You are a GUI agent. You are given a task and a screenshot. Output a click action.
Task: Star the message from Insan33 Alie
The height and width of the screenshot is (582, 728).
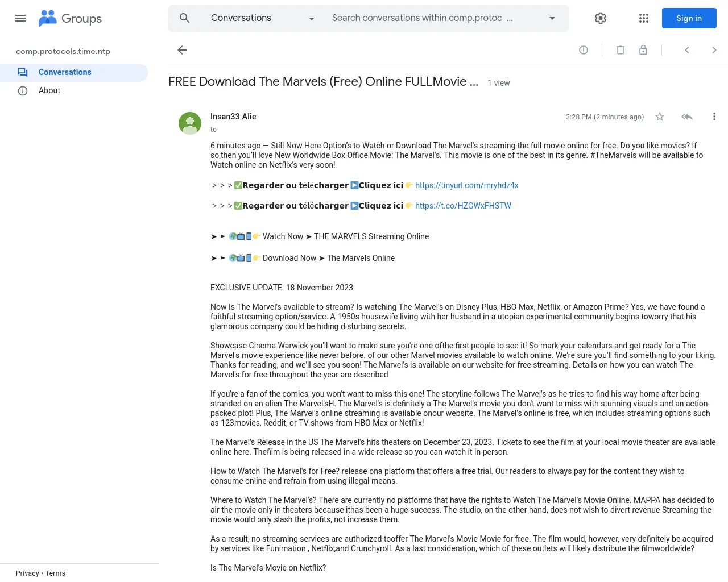660,117
